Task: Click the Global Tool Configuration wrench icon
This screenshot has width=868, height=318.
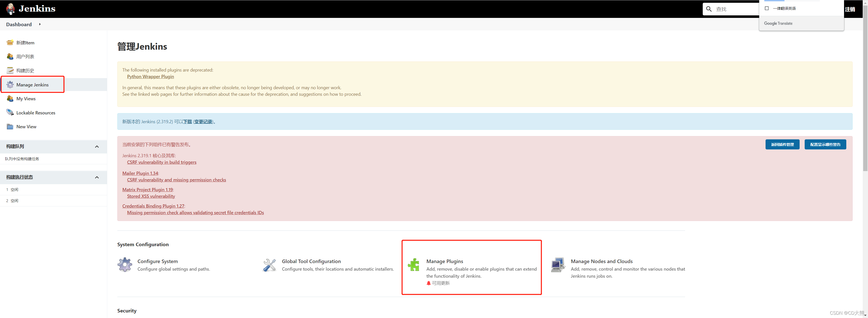Action: click(269, 265)
